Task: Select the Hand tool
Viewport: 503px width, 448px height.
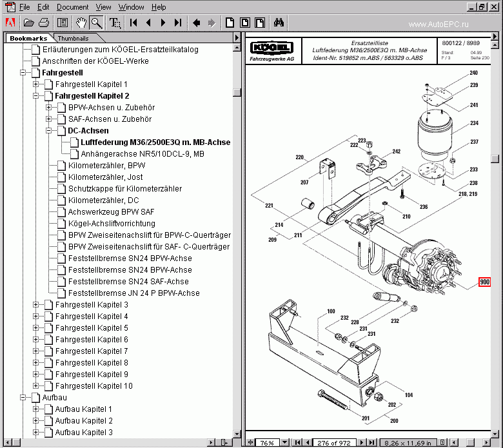Action: click(x=81, y=23)
